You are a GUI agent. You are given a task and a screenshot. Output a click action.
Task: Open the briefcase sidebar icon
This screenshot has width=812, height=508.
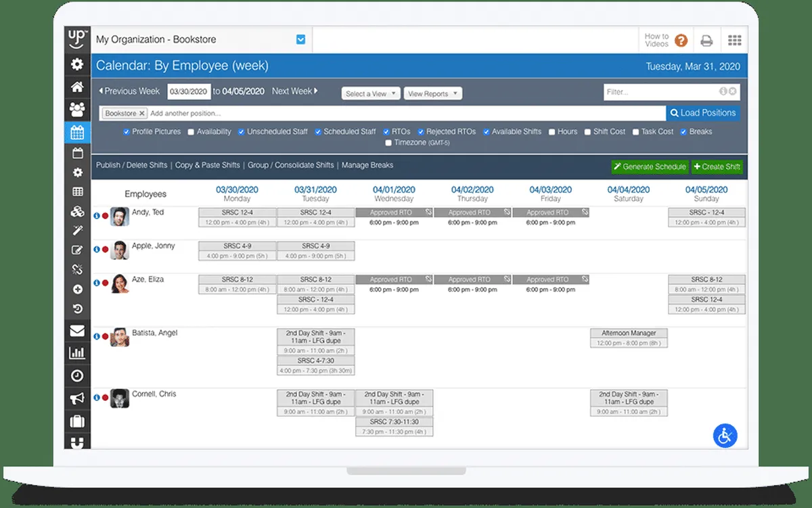pos(77,421)
